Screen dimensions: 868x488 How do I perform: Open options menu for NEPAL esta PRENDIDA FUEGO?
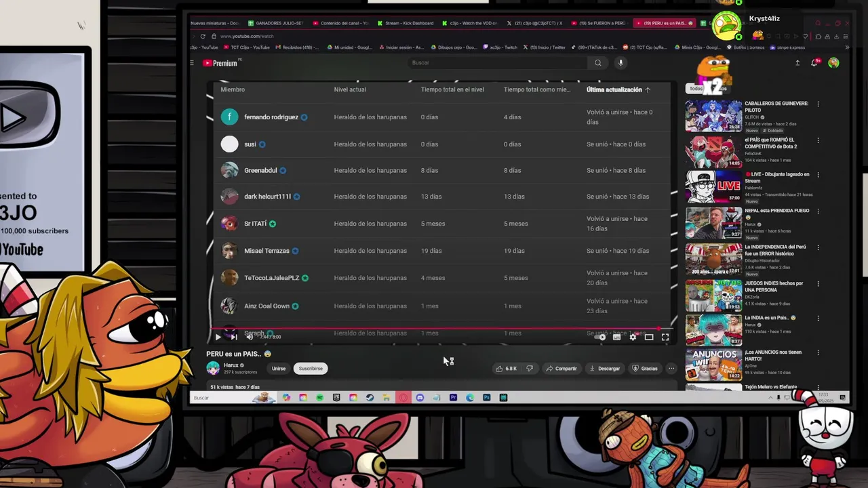click(818, 211)
